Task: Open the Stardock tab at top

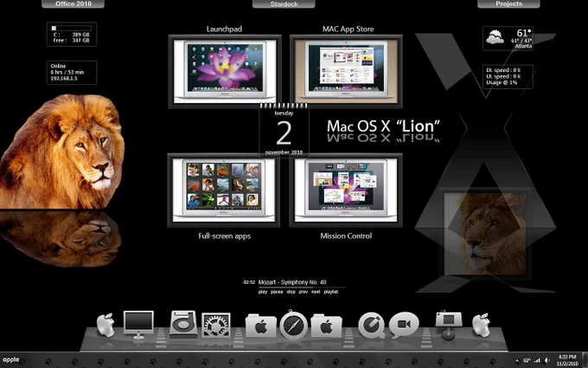Action: point(284,3)
